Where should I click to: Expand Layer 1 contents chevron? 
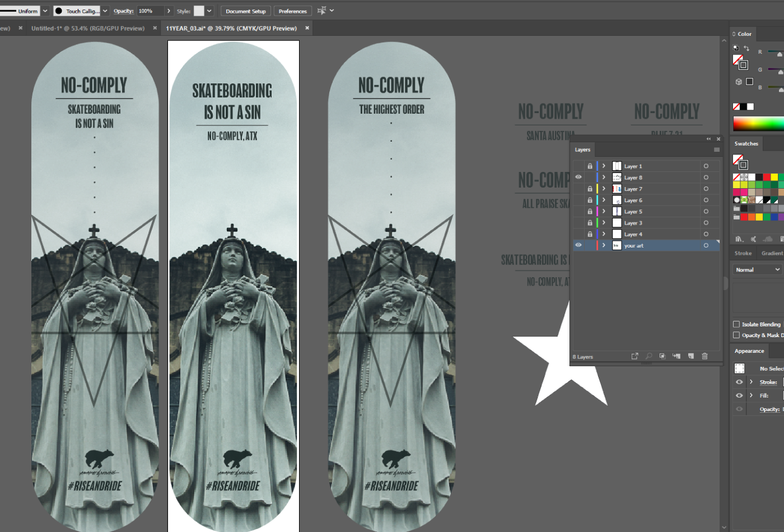click(x=604, y=166)
